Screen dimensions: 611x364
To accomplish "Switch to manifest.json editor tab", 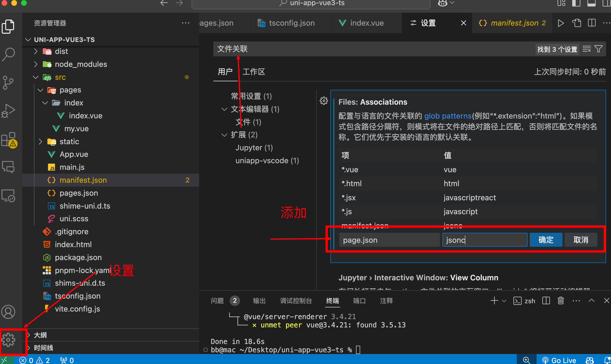I will point(512,23).
